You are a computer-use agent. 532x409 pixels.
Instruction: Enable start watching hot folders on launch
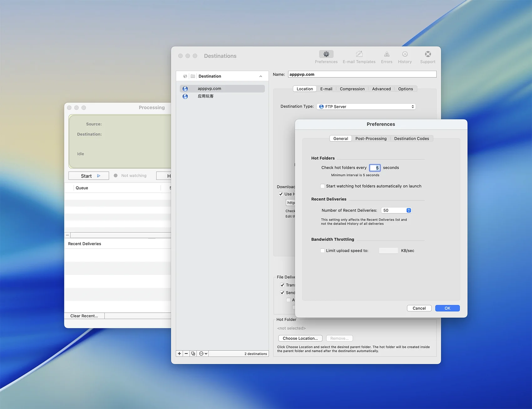coord(322,186)
